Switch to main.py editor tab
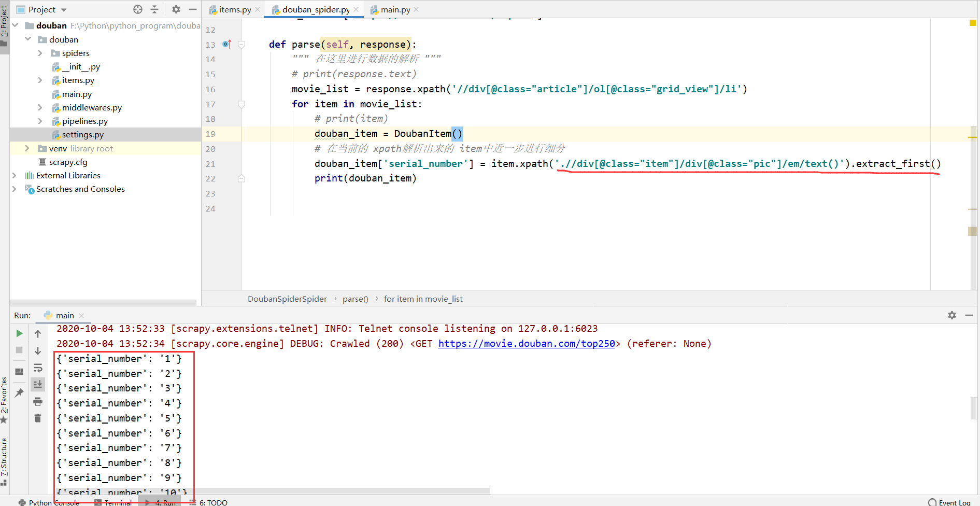 [390, 9]
